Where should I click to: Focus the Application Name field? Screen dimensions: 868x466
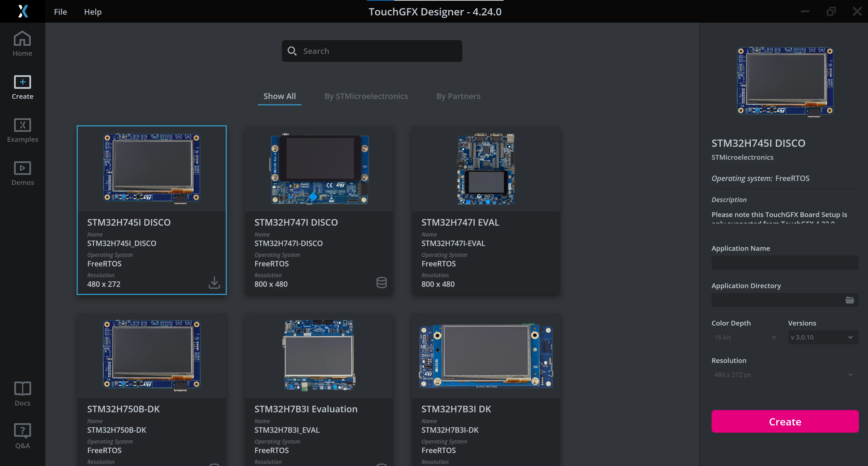click(785, 263)
